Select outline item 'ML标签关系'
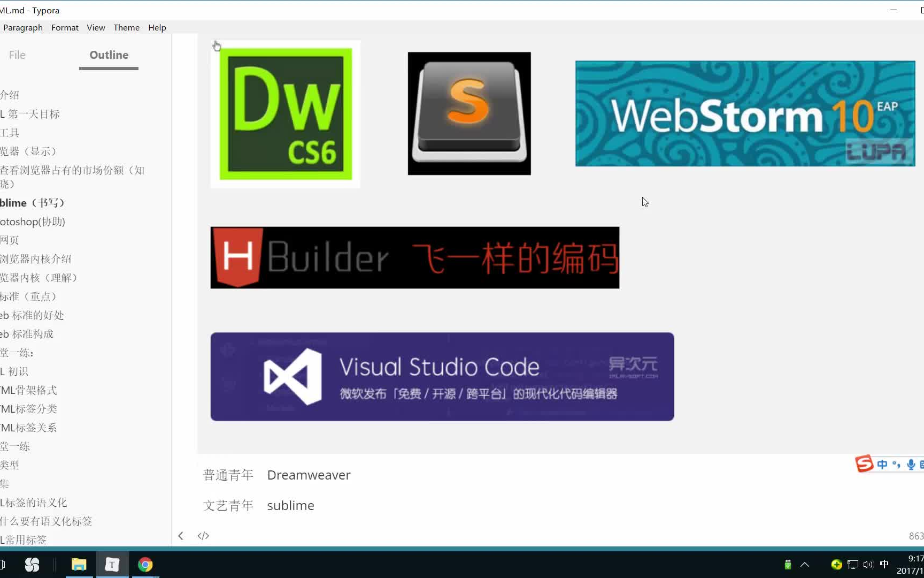 pyautogui.click(x=28, y=428)
